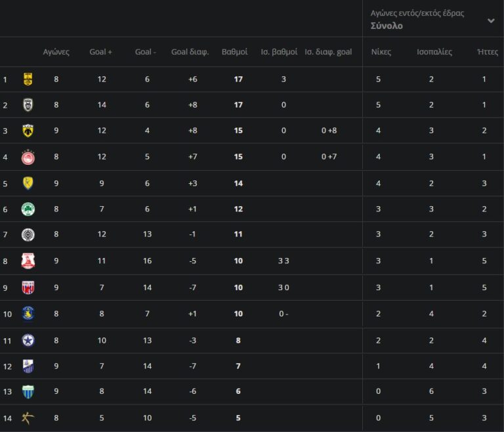The height and width of the screenshot is (432, 504).
Task: Open the third-ranked team's crest icon
Action: [28, 131]
